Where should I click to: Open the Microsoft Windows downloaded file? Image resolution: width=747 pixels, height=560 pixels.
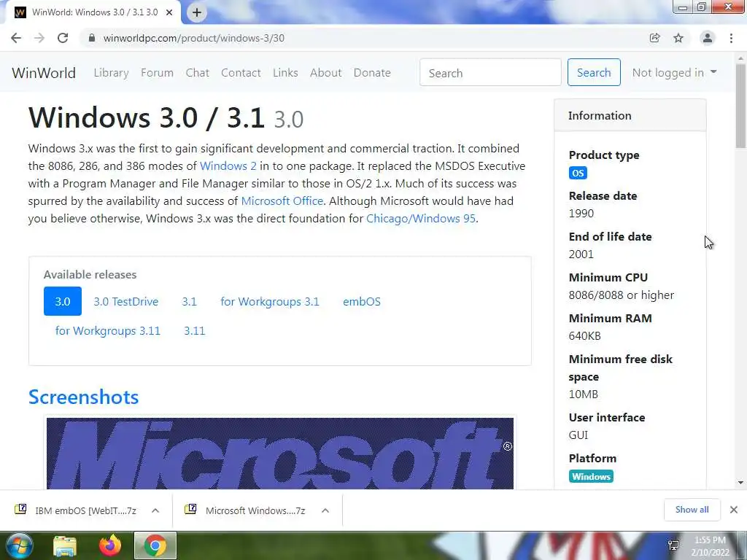246,510
